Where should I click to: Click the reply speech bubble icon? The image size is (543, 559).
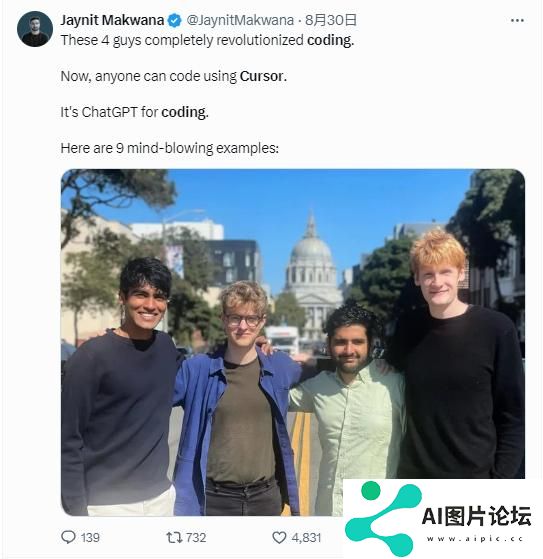point(68,537)
